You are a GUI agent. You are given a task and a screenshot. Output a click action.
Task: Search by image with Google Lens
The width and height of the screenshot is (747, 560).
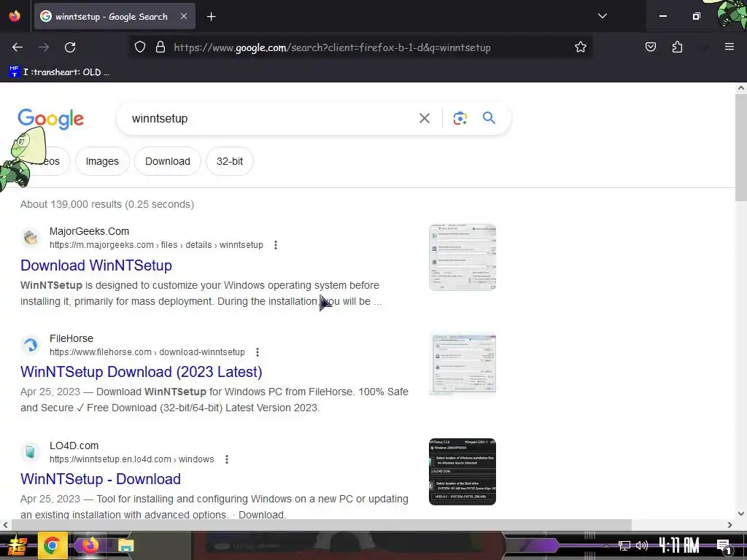460,118
